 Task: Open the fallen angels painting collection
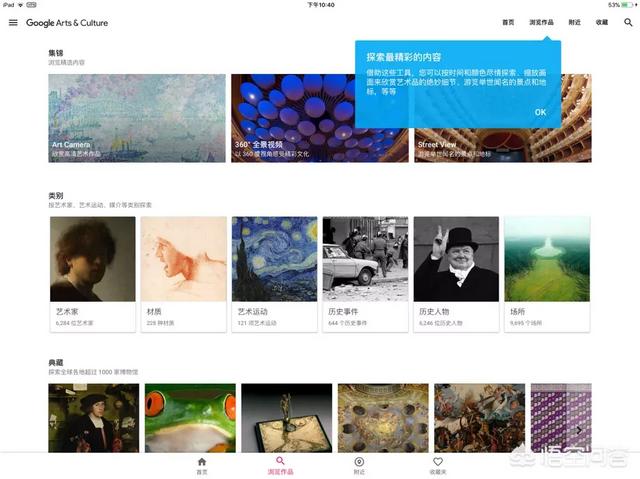pyautogui.click(x=480, y=418)
